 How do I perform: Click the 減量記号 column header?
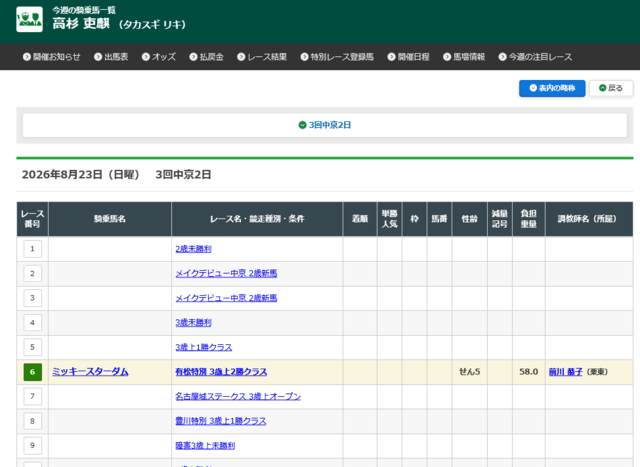(x=500, y=219)
